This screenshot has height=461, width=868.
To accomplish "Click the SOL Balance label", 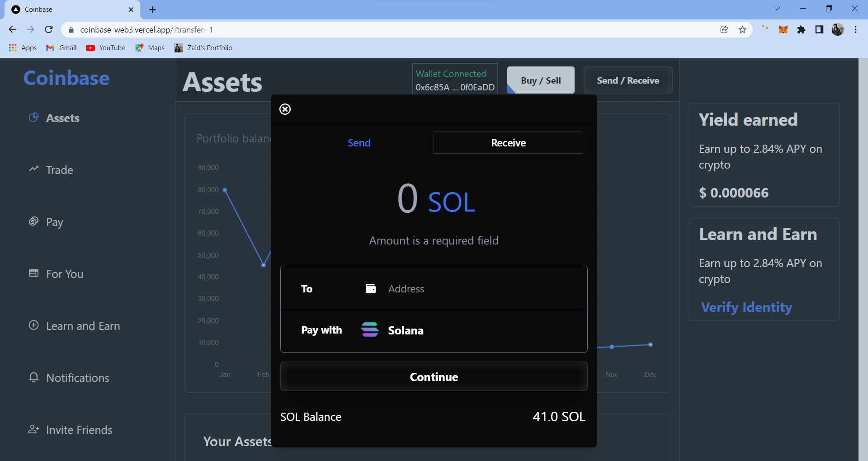I will (311, 417).
